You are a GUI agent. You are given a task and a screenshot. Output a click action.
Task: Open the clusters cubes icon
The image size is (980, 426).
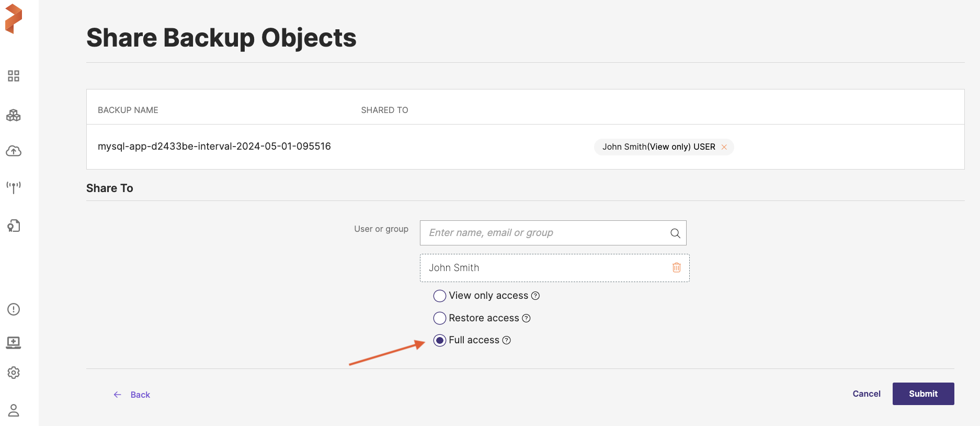pyautogui.click(x=14, y=115)
